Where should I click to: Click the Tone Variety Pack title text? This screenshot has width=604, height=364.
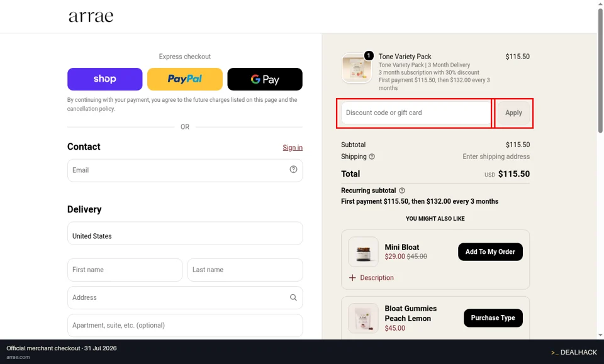(405, 57)
